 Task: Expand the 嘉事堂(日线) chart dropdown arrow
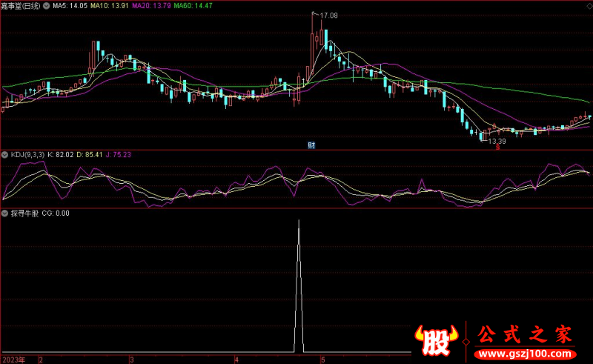48,5
